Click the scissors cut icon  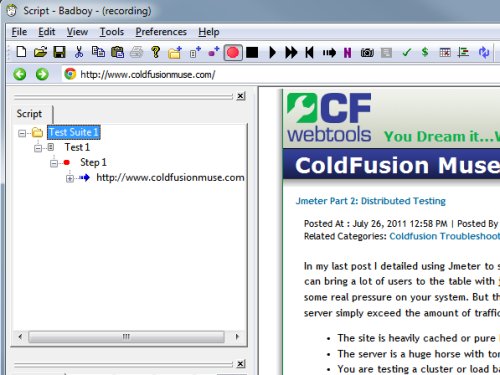pyautogui.click(x=79, y=52)
